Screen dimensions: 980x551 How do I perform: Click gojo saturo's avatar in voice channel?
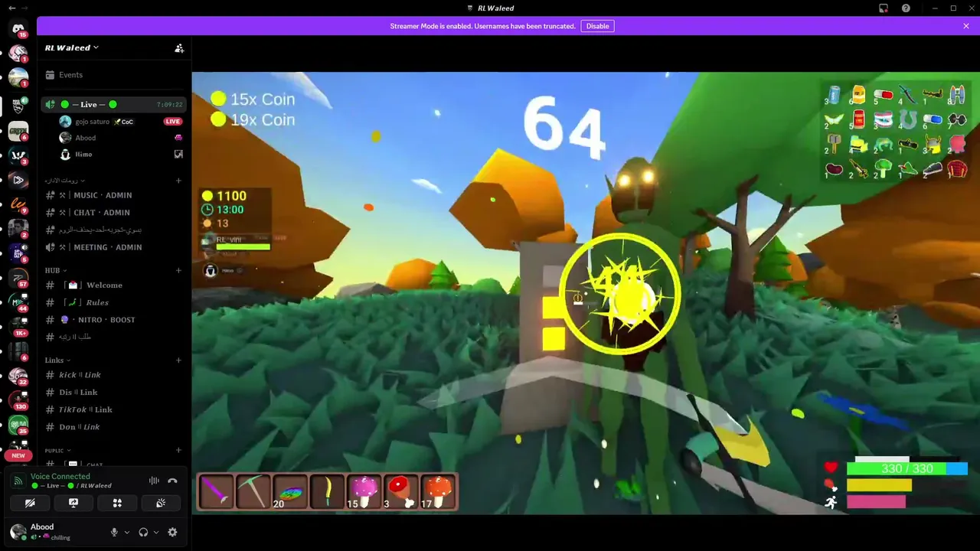point(65,121)
